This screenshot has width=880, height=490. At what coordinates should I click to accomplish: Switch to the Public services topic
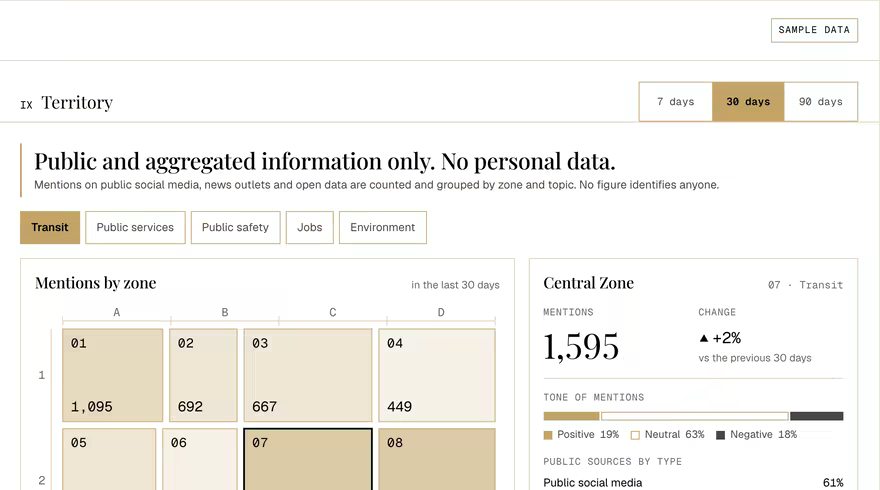tap(135, 227)
